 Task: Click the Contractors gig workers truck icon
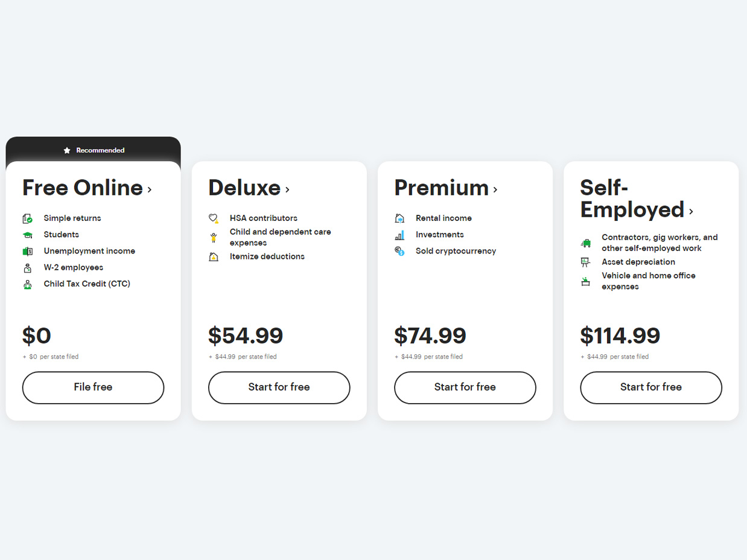pyautogui.click(x=585, y=243)
